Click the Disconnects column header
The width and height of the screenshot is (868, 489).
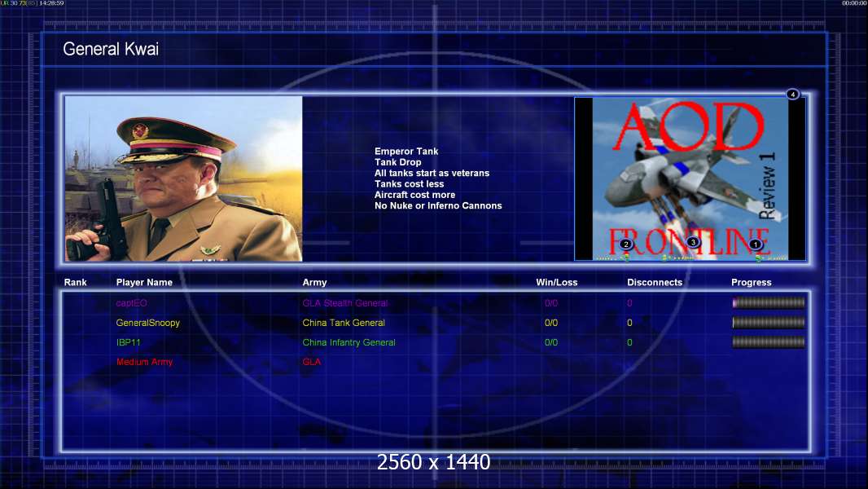point(655,283)
